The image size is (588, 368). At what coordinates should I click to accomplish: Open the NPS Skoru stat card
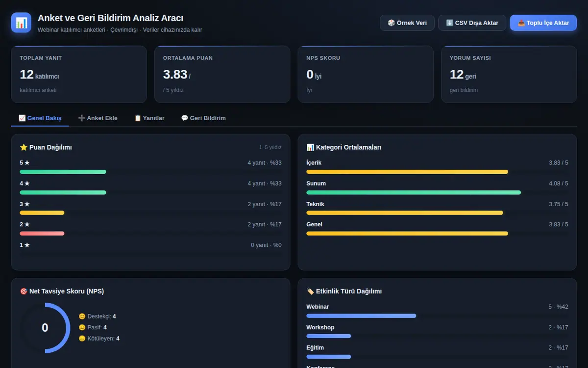[x=366, y=75]
